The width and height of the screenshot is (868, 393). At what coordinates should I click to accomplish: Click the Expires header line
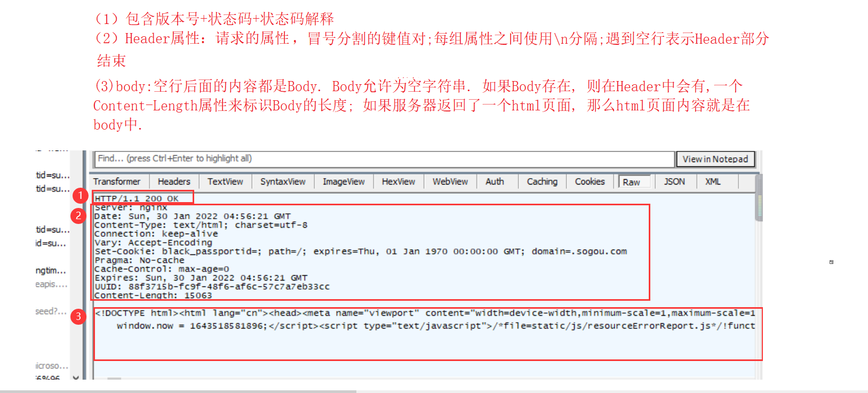point(201,278)
